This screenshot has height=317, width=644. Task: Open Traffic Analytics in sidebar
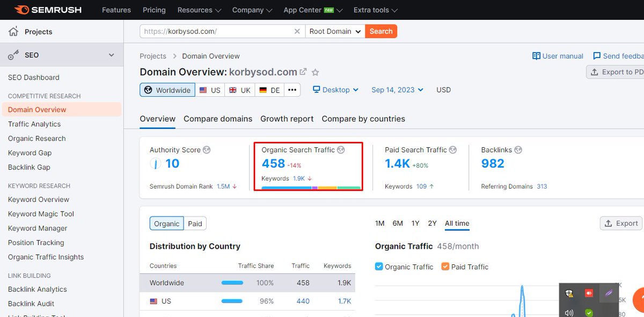34,124
